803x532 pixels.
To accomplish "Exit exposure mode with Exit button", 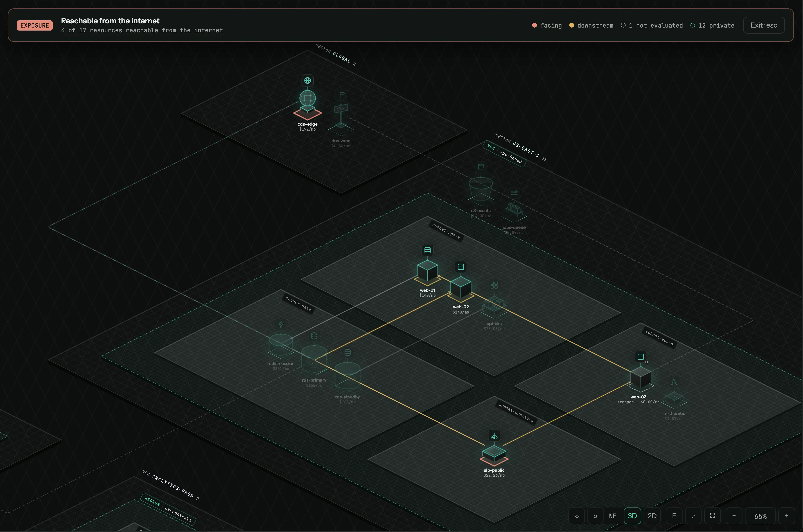I will [764, 25].
